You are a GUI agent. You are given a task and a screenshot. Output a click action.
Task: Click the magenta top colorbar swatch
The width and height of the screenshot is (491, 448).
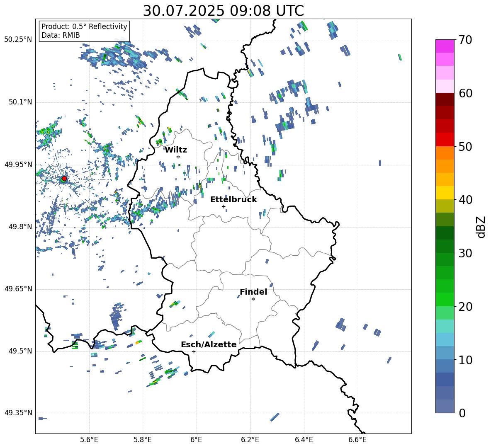coord(445,46)
